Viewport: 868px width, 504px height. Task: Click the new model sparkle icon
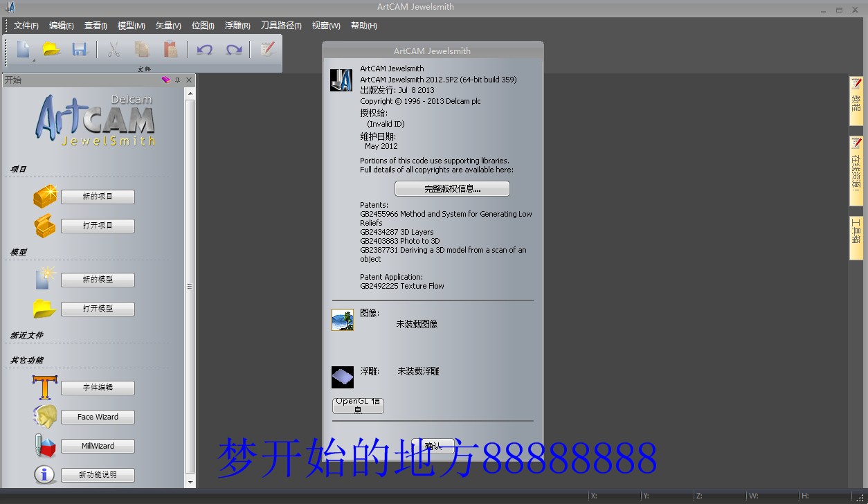(x=45, y=278)
